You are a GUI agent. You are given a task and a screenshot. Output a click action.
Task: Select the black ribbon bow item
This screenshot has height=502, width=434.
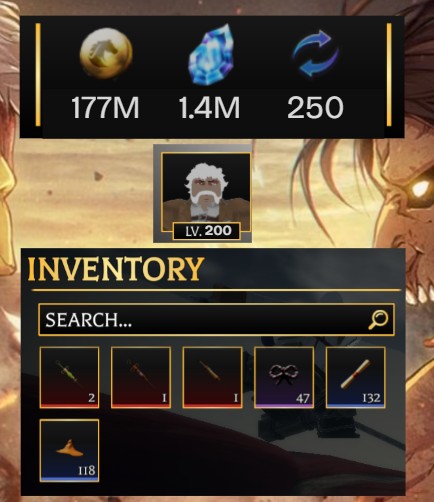pos(284,377)
